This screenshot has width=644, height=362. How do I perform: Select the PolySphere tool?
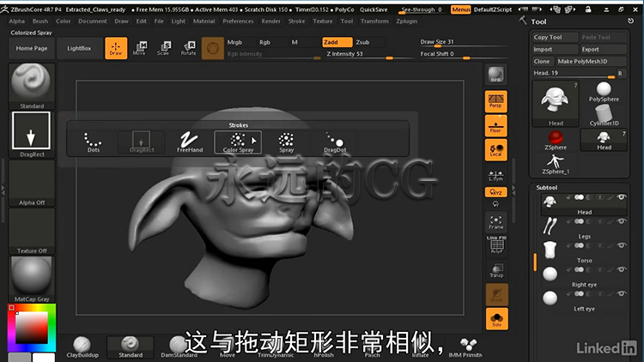click(604, 92)
